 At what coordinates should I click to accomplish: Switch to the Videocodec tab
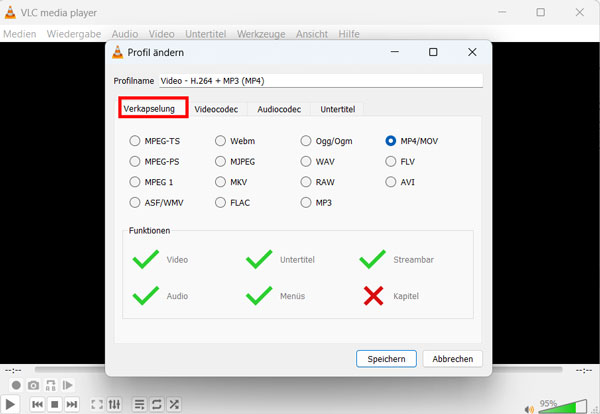(x=216, y=109)
